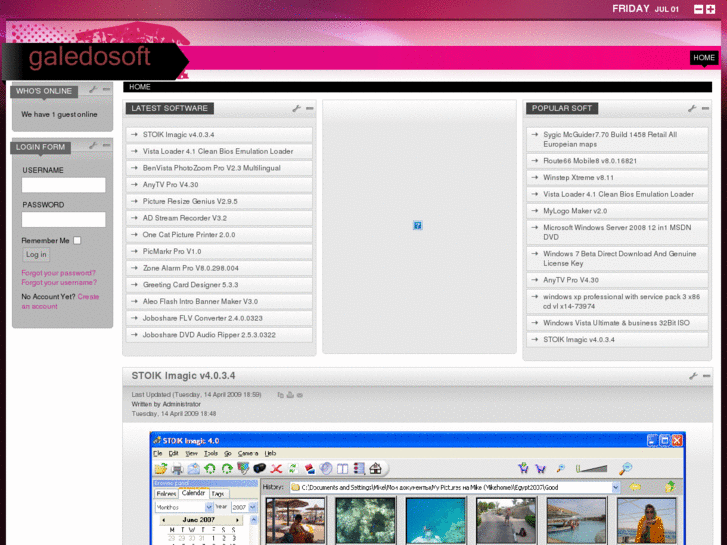Collapse the Popular Soft panel
The width and height of the screenshot is (727, 545).
[x=705, y=108]
